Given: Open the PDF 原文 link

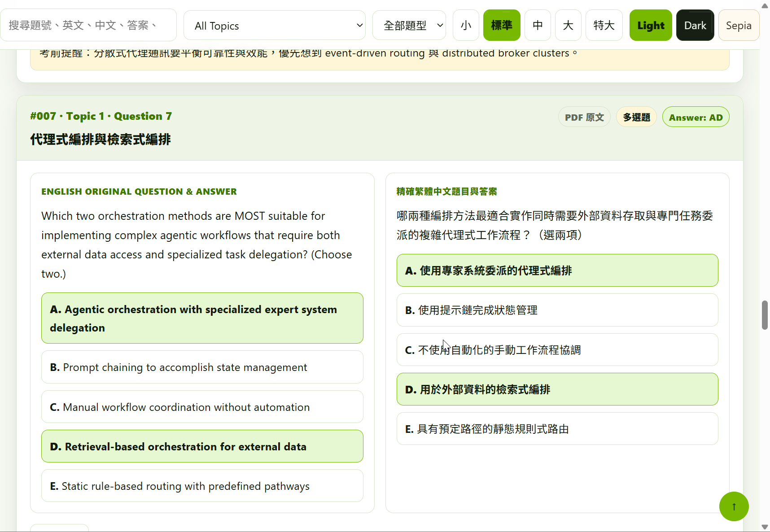Looking at the screenshot, I should [584, 117].
